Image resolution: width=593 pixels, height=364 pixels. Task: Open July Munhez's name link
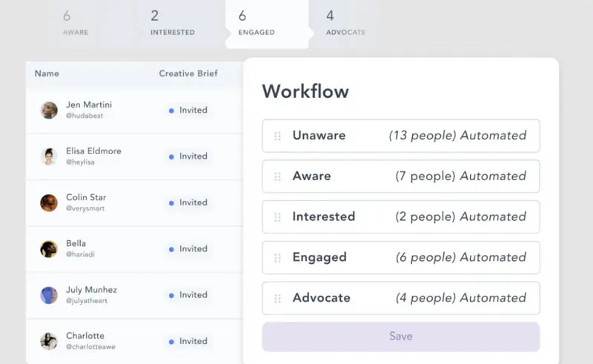click(x=91, y=290)
